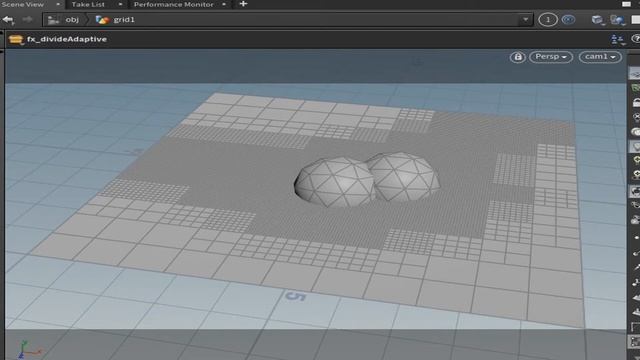
Task: Open the Persp viewport menu
Action: (x=551, y=57)
